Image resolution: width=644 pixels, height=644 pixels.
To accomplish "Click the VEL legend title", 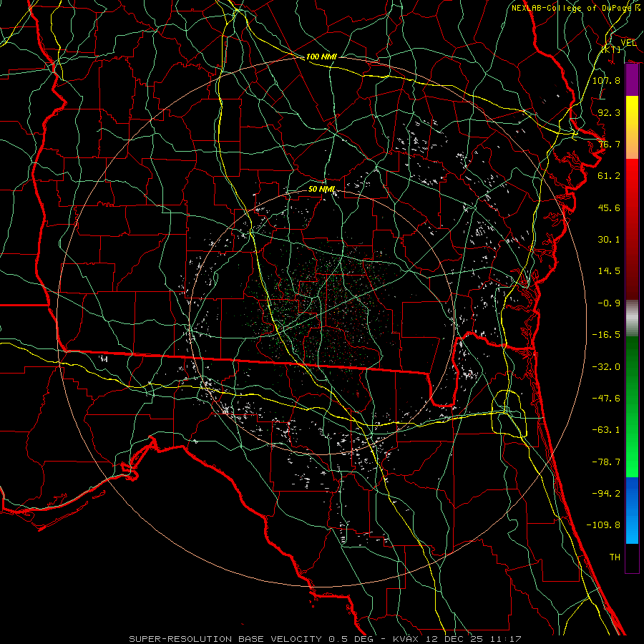I will 628,42.
